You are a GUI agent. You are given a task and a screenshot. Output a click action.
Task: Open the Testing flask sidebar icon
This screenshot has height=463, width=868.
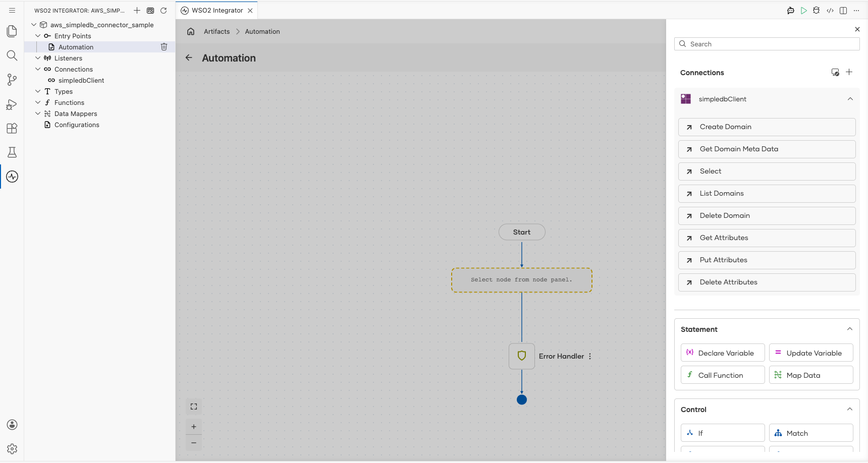pyautogui.click(x=12, y=152)
